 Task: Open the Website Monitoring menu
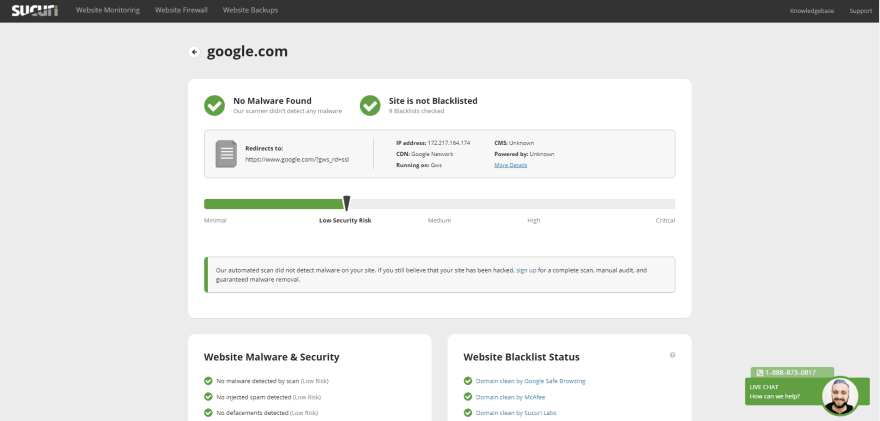[108, 10]
